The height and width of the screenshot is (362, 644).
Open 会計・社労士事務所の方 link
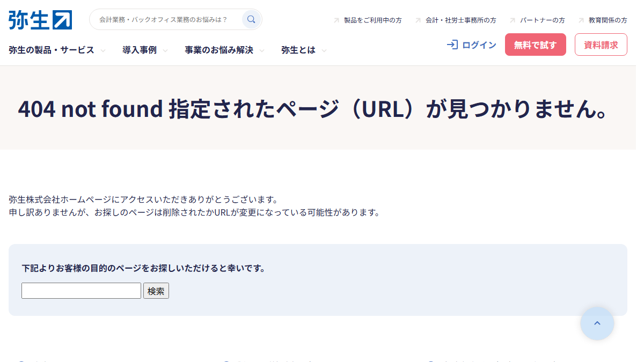461,20
